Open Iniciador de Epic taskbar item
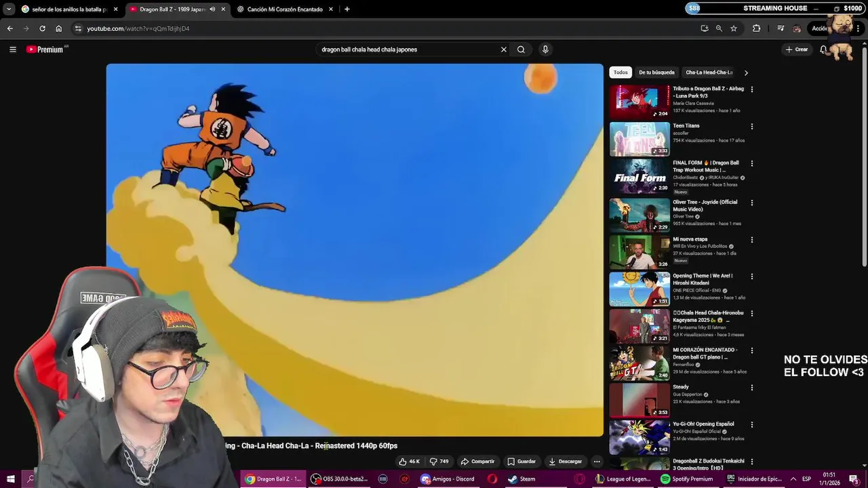Image resolution: width=868 pixels, height=488 pixels. click(754, 479)
